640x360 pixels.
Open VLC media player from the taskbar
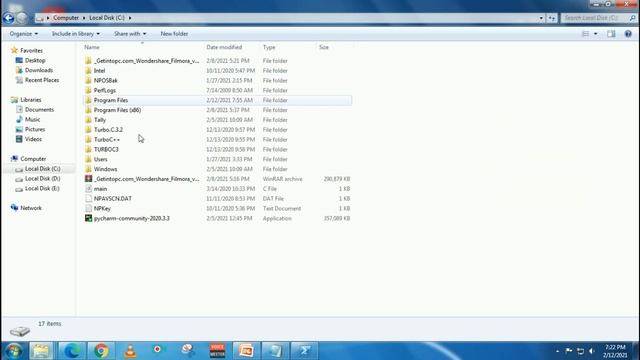(x=130, y=351)
